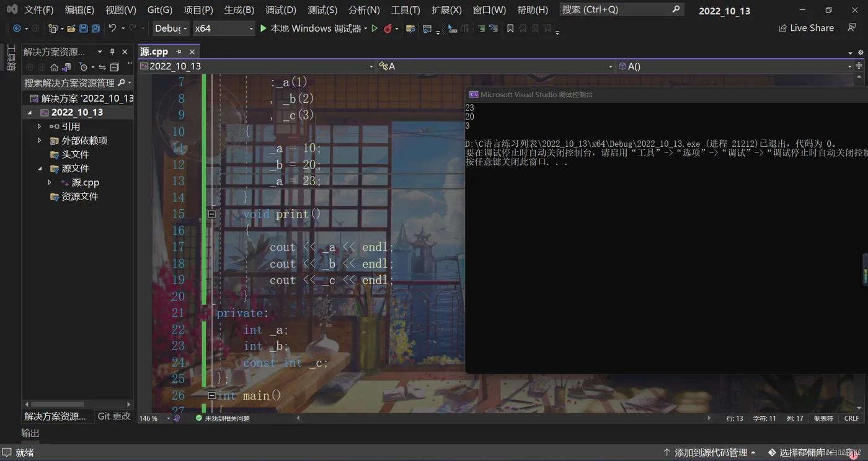Screen dimensions: 868x461
Task: Save the current file with floppy icon
Action: (84, 29)
